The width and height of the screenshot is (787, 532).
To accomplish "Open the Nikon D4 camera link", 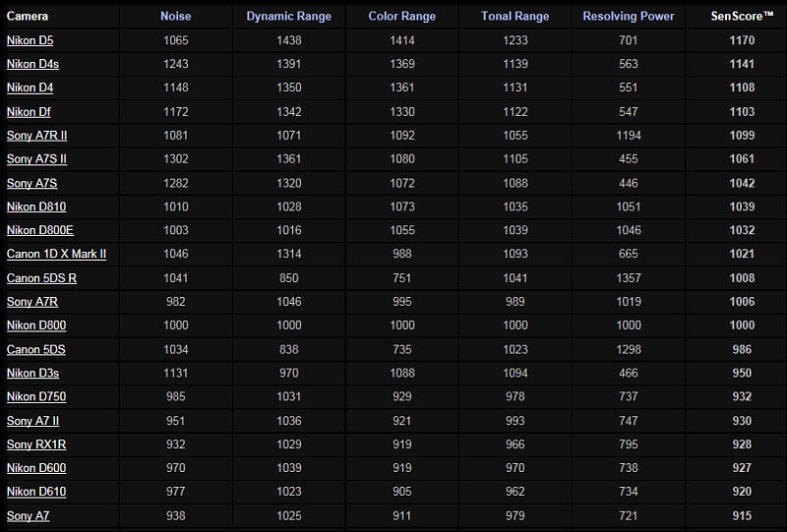I will pos(30,88).
